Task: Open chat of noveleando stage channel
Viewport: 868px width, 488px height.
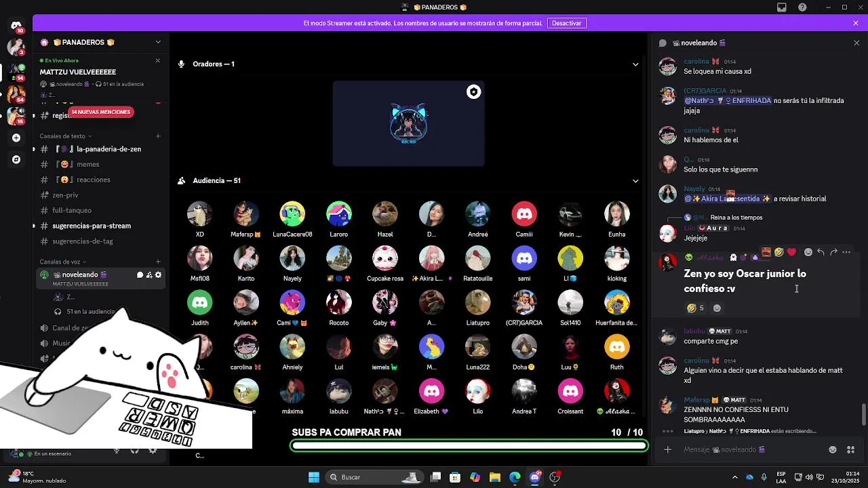Action: (140, 275)
